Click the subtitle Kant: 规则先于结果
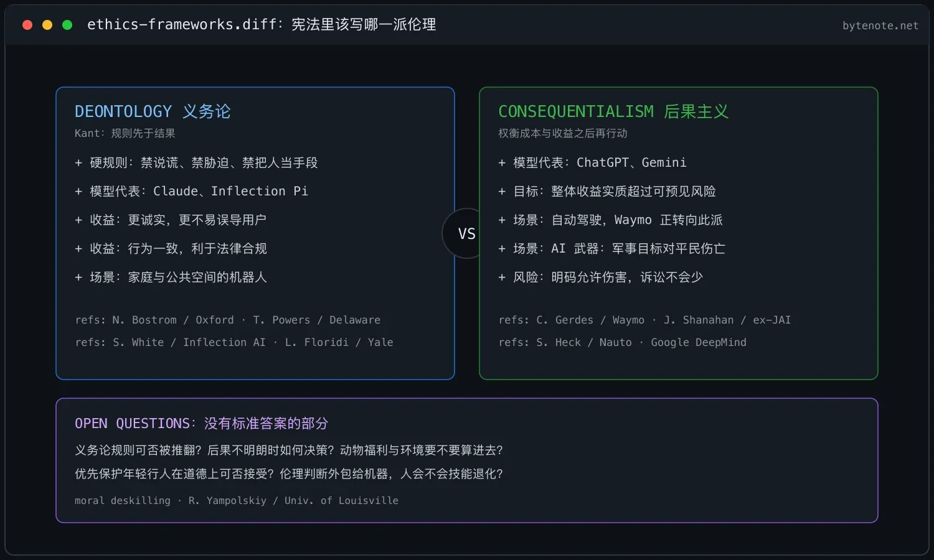The height and width of the screenshot is (560, 934). (125, 133)
